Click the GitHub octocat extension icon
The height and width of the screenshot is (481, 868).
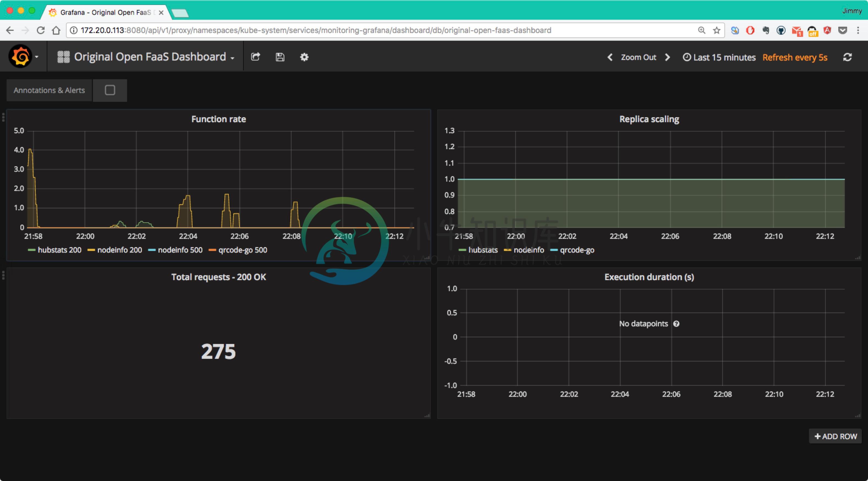(781, 30)
